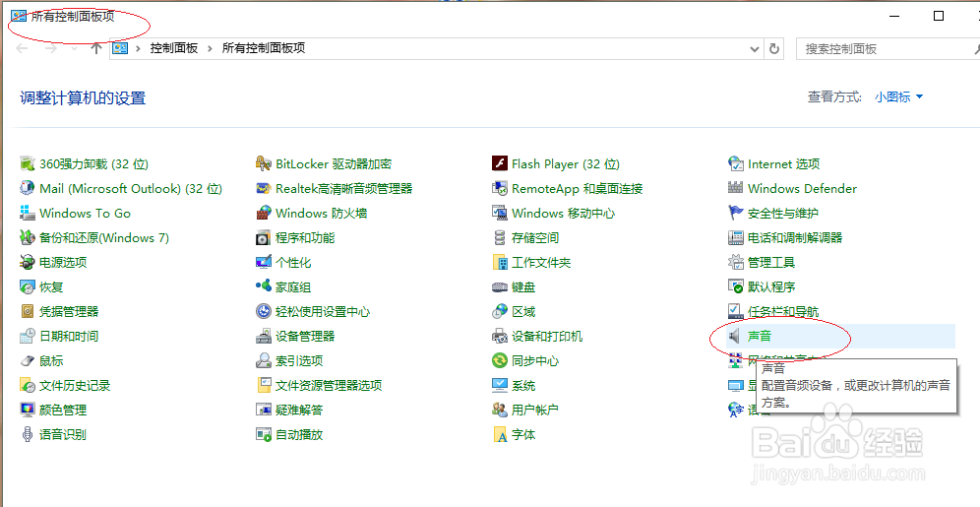Open the 声音 speaker icon
980x507 pixels.
[736, 337]
